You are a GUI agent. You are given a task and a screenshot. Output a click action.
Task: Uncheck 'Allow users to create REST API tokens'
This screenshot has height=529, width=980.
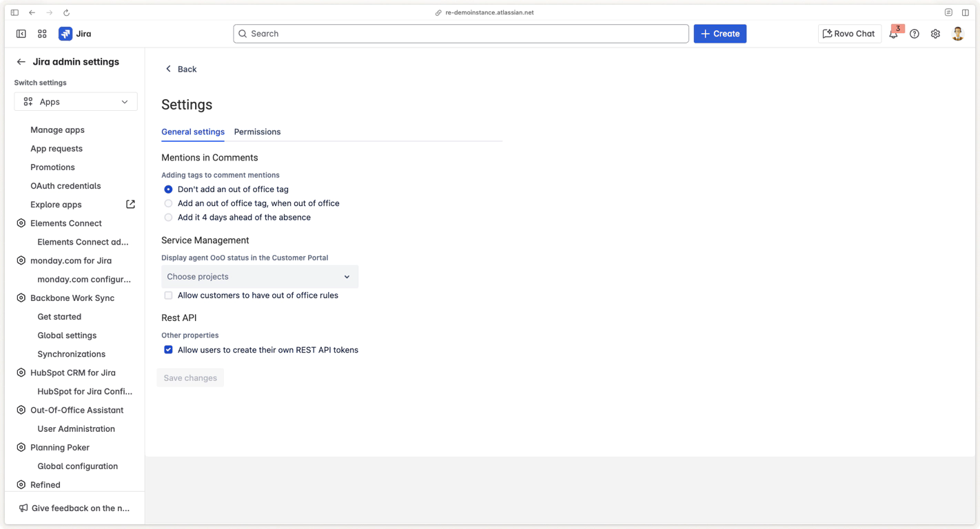click(x=168, y=350)
